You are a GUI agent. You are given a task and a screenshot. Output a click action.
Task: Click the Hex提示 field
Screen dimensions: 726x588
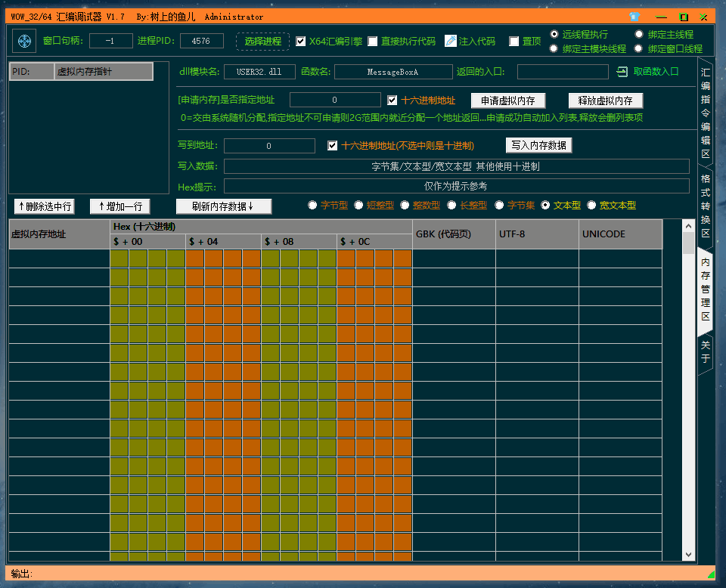(x=457, y=186)
